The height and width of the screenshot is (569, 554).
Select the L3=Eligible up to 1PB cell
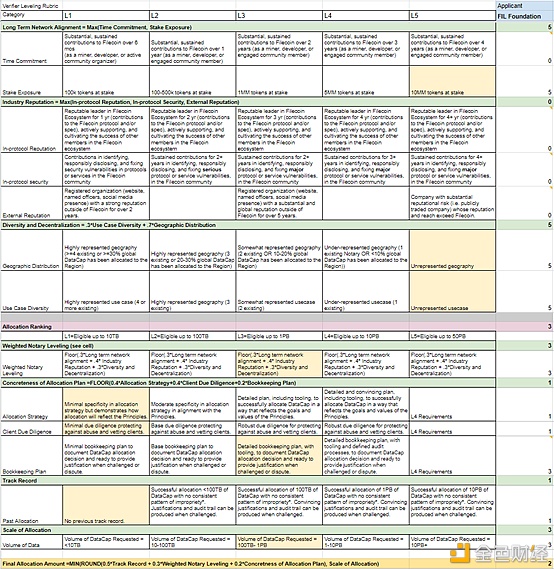click(x=279, y=336)
